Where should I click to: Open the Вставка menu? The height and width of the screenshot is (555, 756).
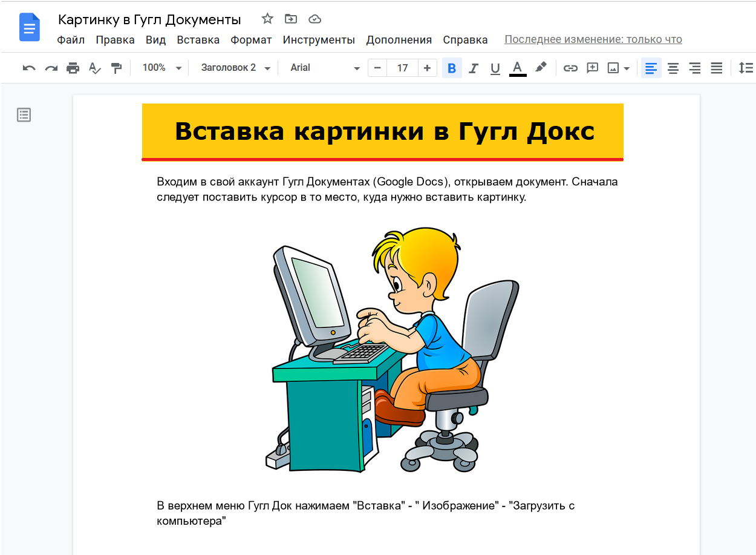198,40
